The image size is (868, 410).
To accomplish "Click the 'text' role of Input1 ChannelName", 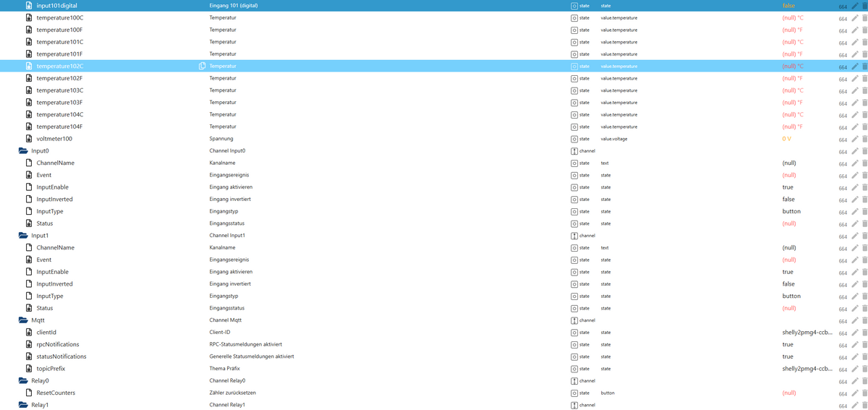I will (605, 248).
